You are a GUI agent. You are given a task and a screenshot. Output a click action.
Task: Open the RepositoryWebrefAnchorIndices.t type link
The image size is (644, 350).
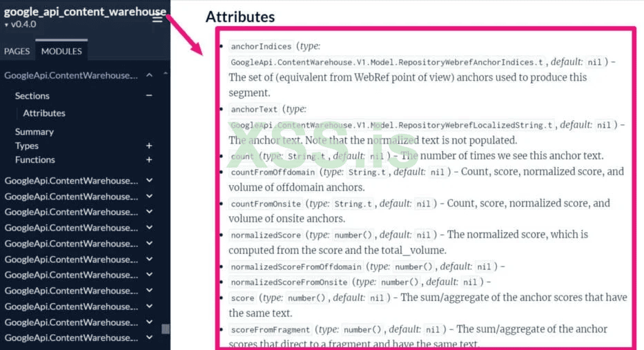[x=387, y=62]
